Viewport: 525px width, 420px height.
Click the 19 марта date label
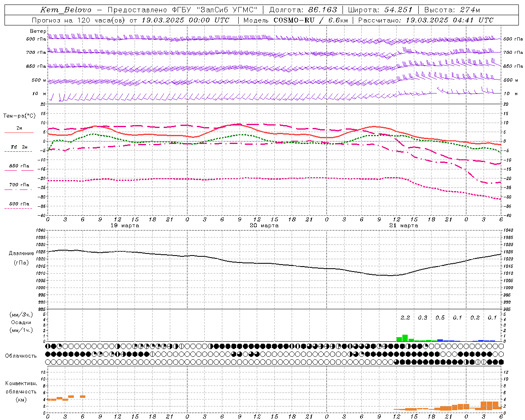click(125, 225)
